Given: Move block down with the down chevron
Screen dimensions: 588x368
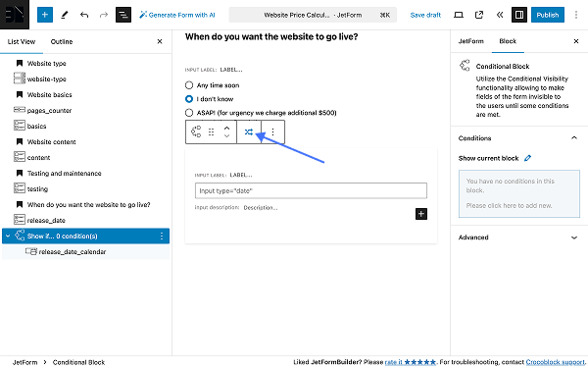Looking at the screenshot, I should point(226,136).
